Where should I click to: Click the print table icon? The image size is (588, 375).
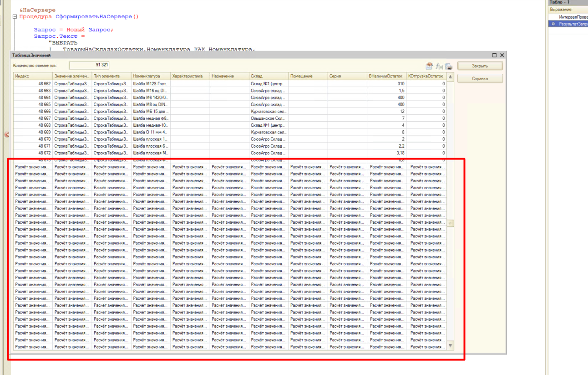(x=449, y=66)
